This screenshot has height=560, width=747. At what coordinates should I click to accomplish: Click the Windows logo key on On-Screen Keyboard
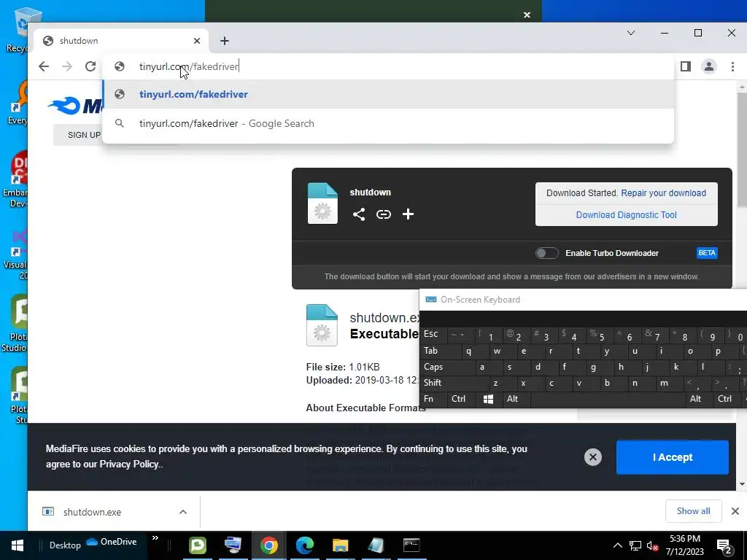488,399
